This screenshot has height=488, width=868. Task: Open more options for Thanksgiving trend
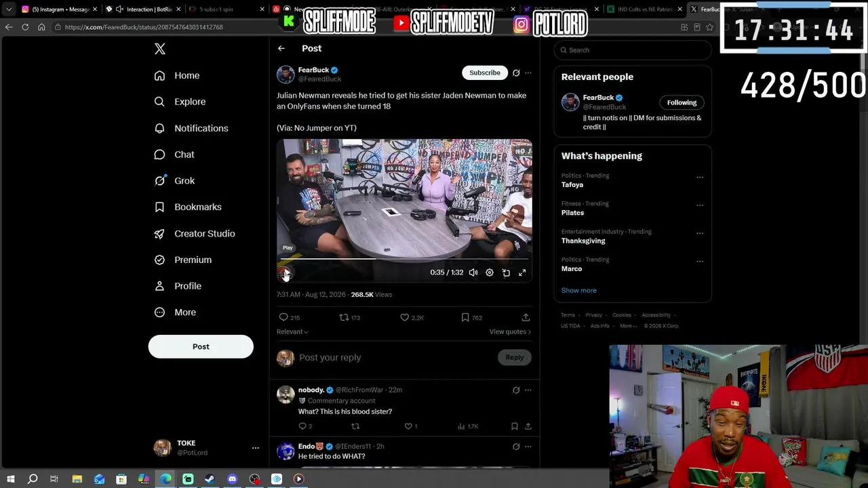(700, 233)
